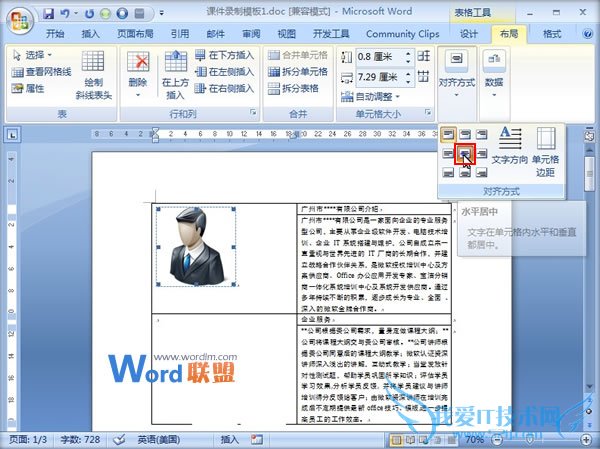The image size is (600, 449).
Task: Click 拆分表格 to split the table
Action: click(293, 88)
